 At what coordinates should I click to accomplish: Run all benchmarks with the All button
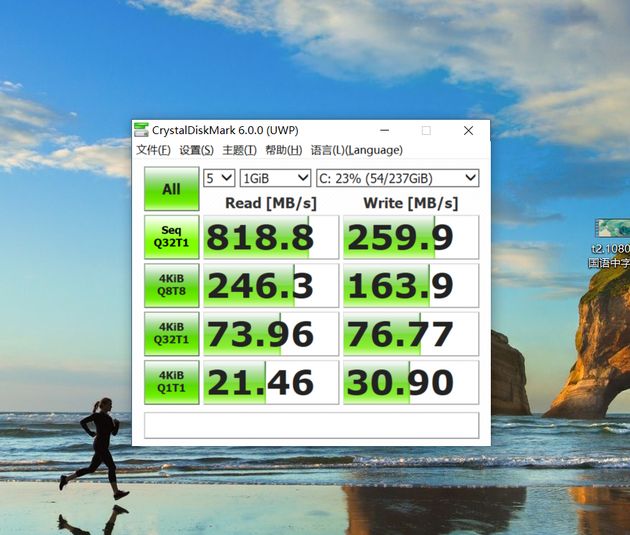click(171, 189)
